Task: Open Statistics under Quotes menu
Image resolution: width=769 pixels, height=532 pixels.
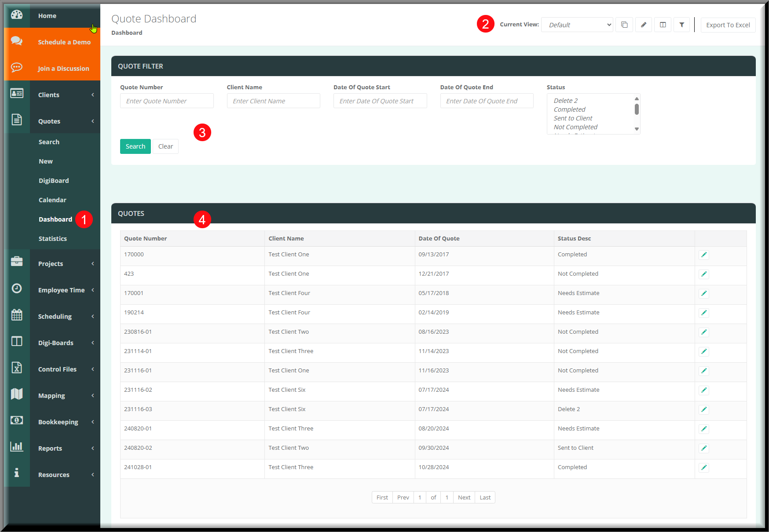Action: pos(53,239)
